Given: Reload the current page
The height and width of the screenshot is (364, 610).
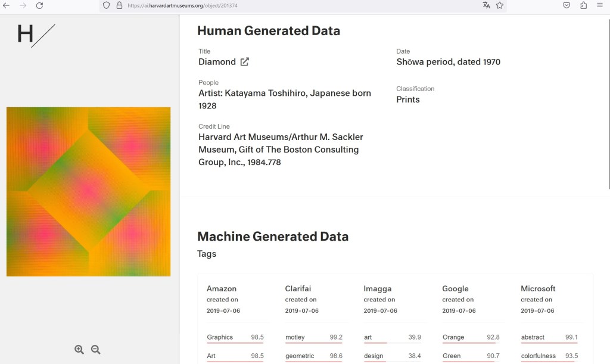Looking at the screenshot, I should coord(39,5).
